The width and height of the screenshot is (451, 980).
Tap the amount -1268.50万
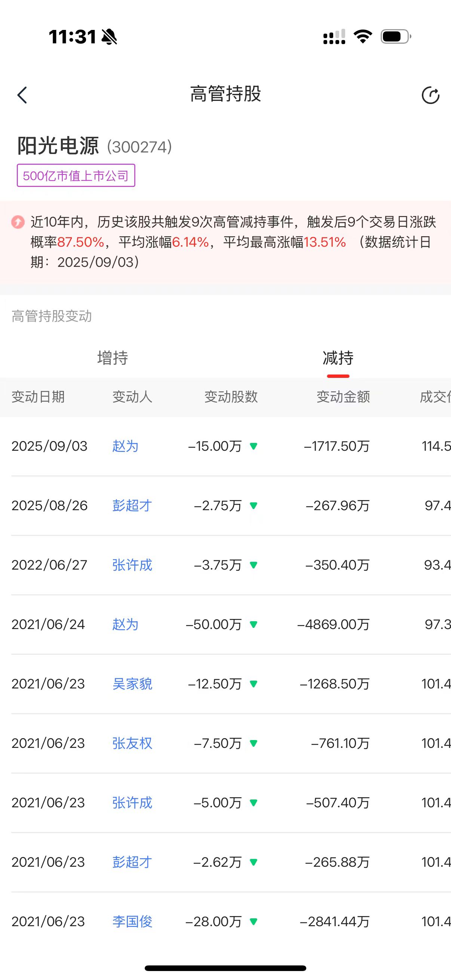pos(335,684)
